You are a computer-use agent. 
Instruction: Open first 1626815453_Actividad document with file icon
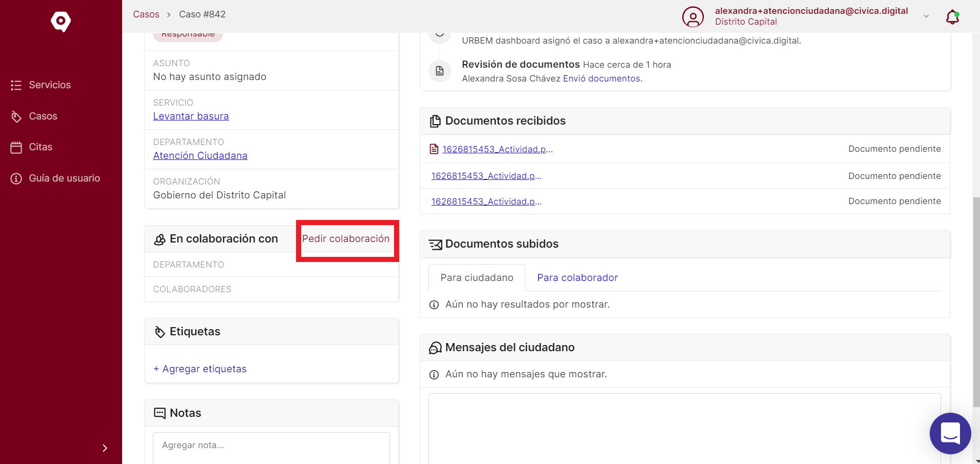498,149
